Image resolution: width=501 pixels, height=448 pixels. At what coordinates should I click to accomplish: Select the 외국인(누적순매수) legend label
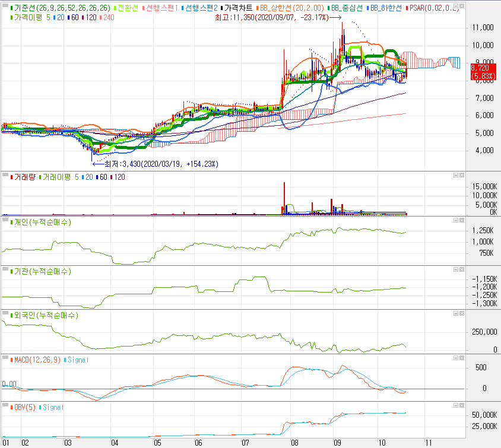pyautogui.click(x=45, y=316)
